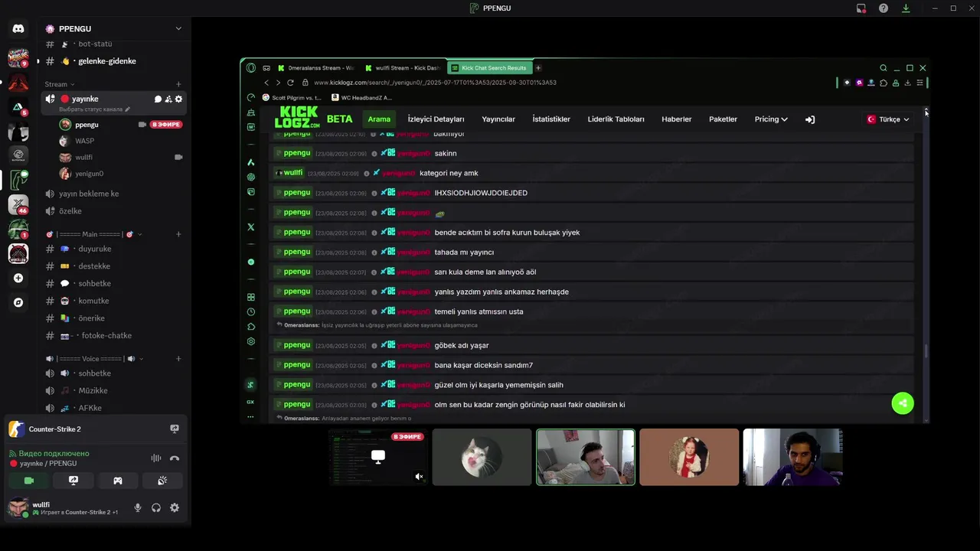Open the soundboard button in voice panel

tap(162, 481)
